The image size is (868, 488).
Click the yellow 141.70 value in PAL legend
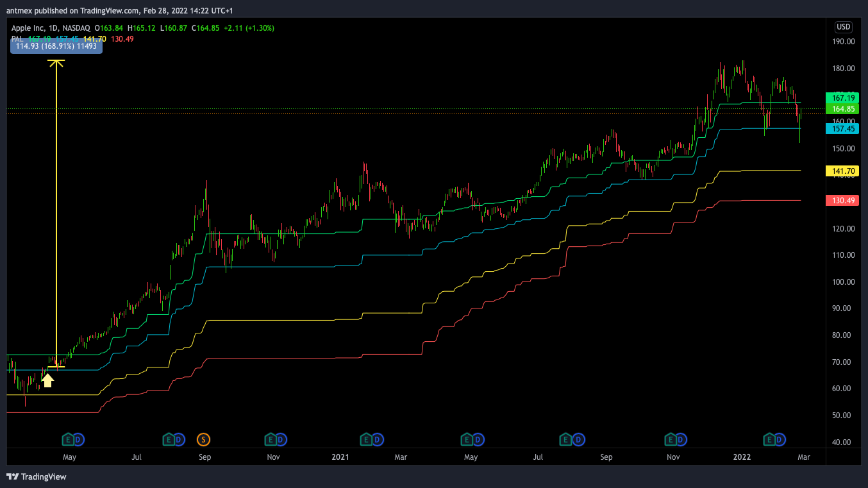point(94,39)
